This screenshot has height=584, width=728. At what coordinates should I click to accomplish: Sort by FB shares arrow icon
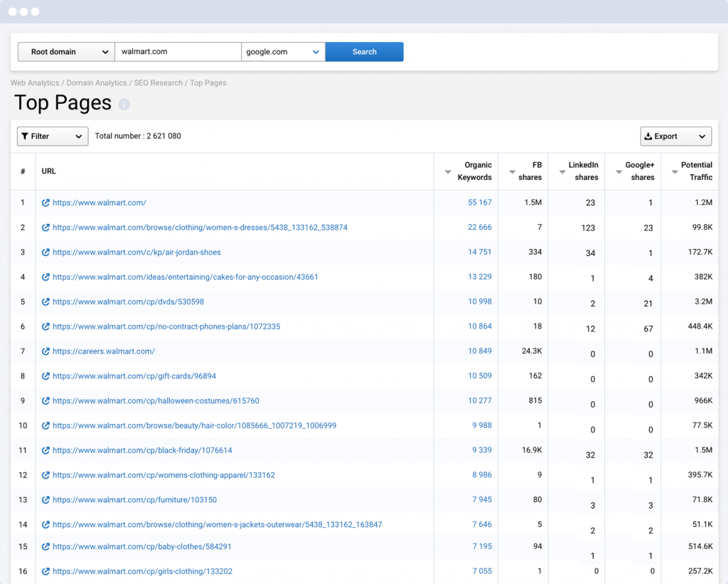[512, 172]
